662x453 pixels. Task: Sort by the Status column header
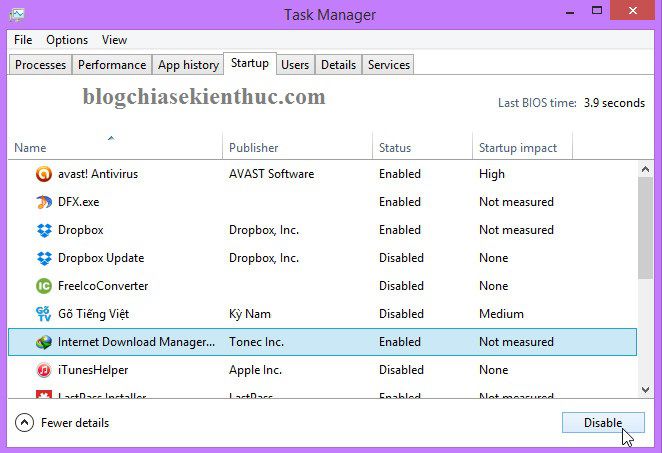tap(422, 146)
